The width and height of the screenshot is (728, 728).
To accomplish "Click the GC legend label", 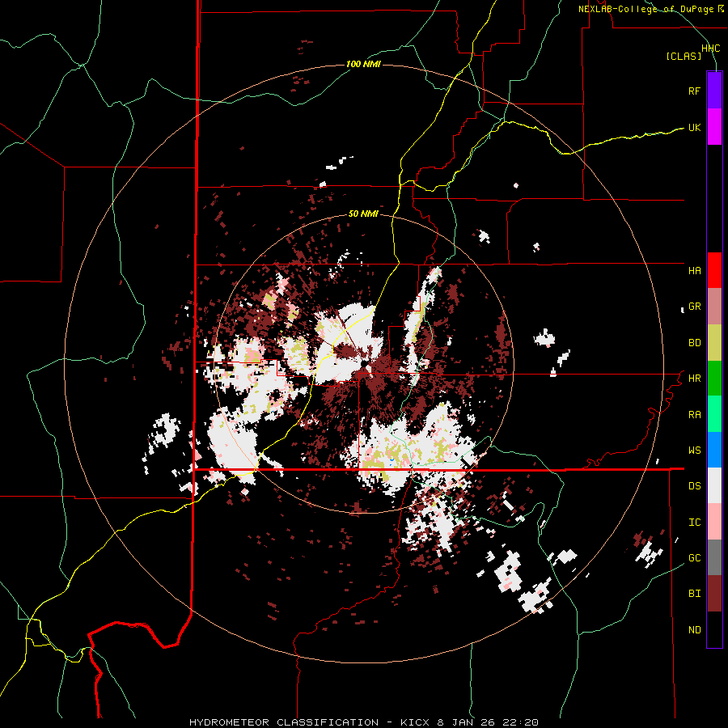I will point(694,557).
